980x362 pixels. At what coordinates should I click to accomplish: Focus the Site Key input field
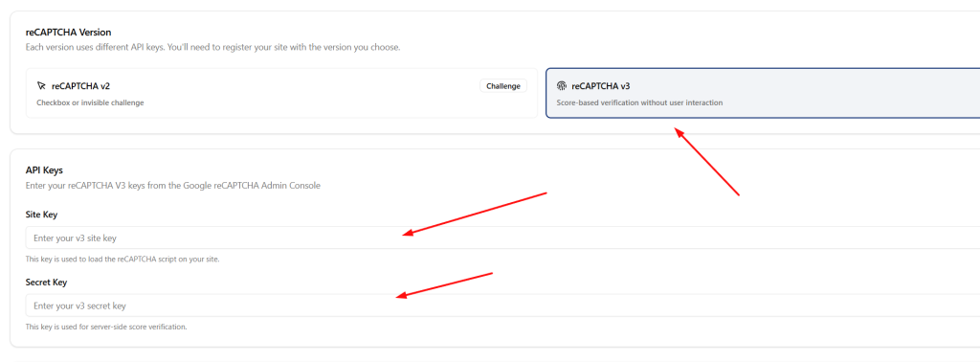coord(502,238)
